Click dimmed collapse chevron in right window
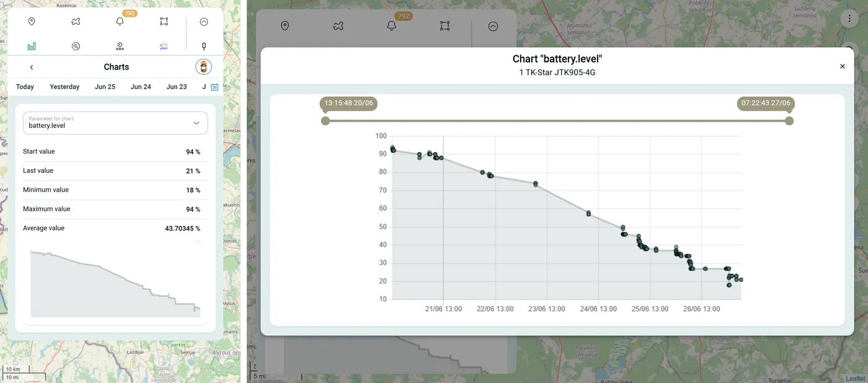 coord(493,26)
